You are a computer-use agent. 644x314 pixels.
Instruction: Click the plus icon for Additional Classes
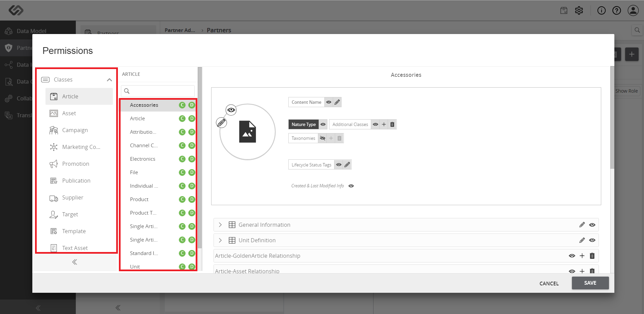point(384,124)
